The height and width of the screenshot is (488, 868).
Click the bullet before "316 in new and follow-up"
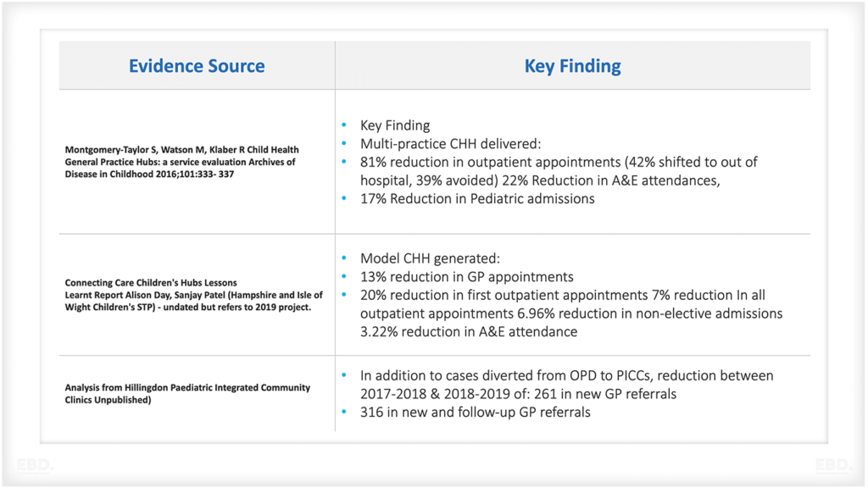(344, 413)
